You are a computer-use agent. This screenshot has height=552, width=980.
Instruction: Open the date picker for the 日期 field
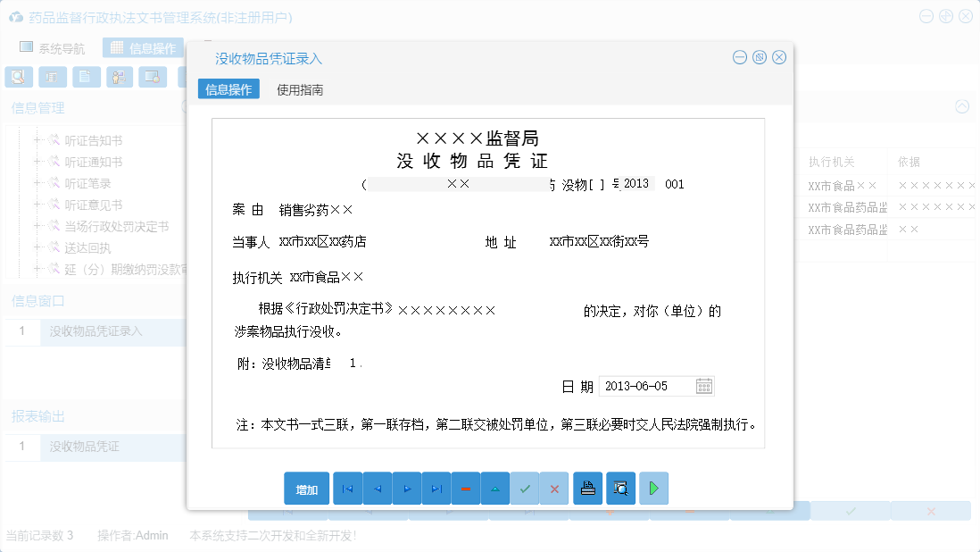pyautogui.click(x=705, y=385)
